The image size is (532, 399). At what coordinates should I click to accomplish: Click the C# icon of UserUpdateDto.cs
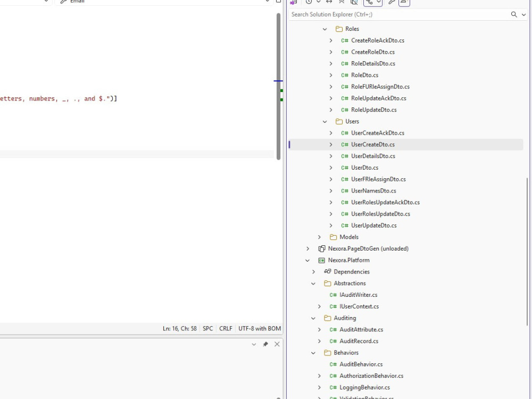pyautogui.click(x=345, y=225)
